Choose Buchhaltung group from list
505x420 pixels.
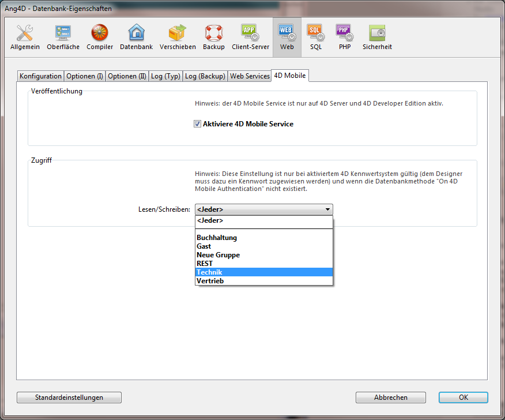(x=264, y=238)
